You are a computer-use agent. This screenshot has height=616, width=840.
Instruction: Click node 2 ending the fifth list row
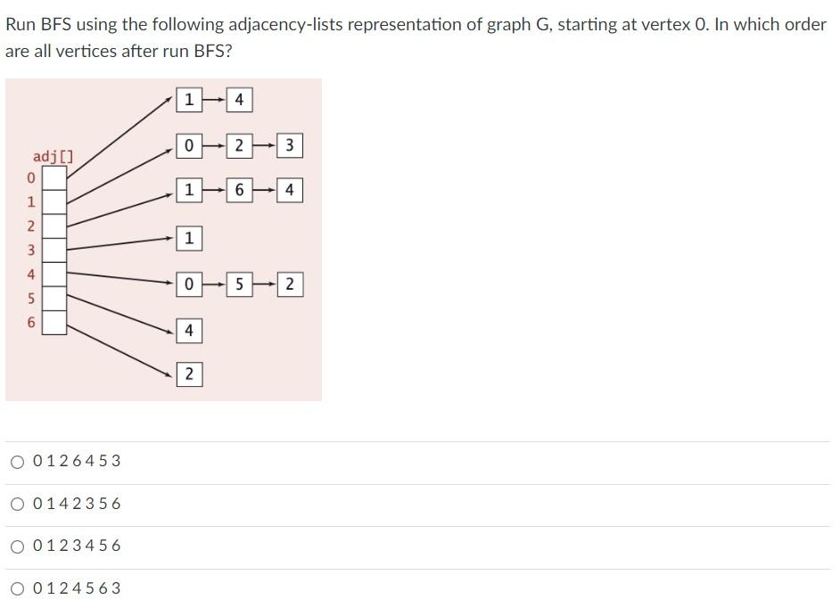pyautogui.click(x=290, y=285)
